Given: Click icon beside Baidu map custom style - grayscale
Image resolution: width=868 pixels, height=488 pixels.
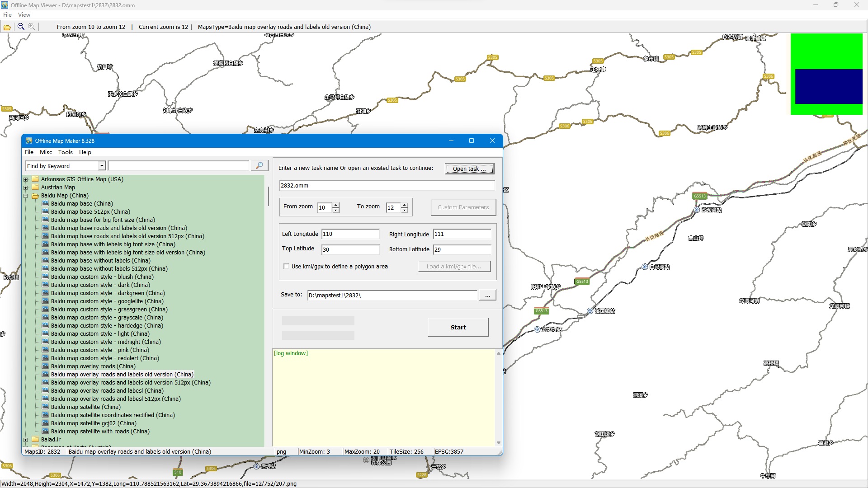Looking at the screenshot, I should coord(45,317).
